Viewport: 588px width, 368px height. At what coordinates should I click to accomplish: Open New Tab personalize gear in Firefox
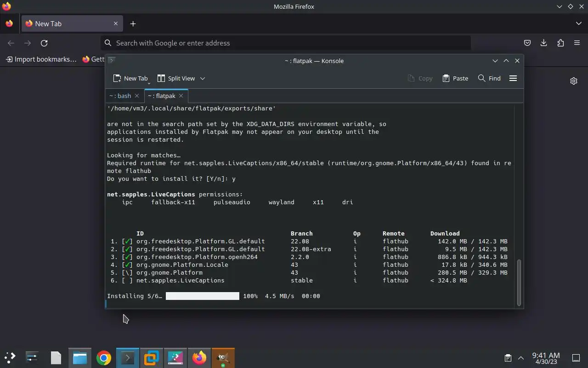pos(574,81)
